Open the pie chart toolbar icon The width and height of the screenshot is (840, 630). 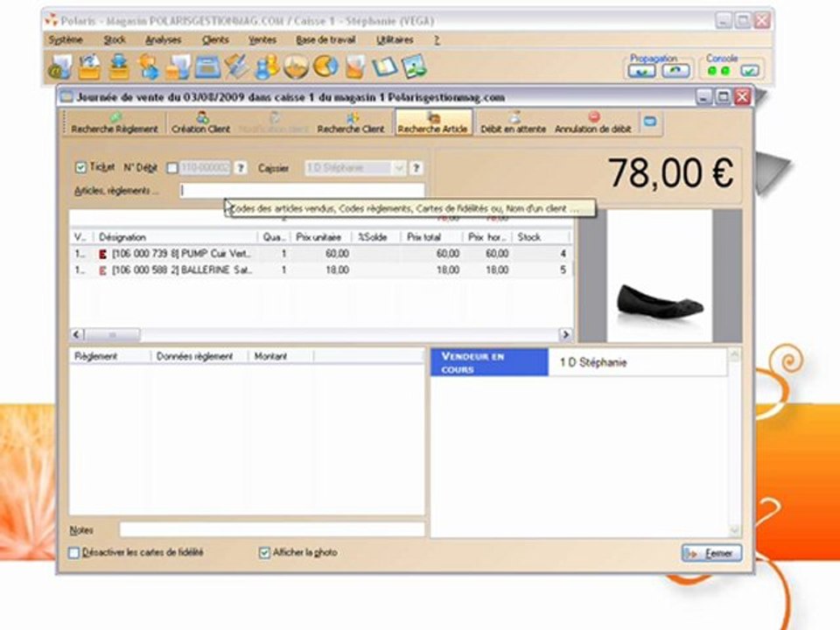(x=325, y=67)
